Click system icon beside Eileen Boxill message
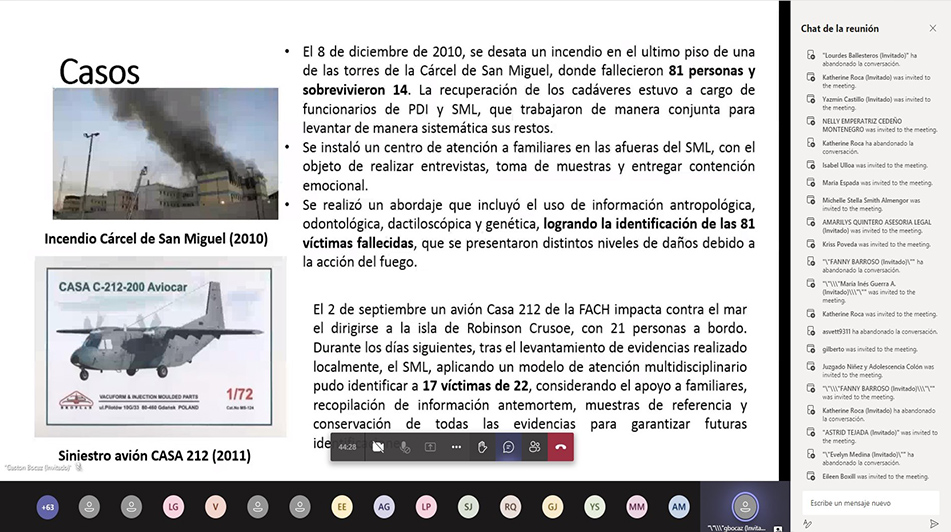This screenshot has width=951, height=532. (811, 477)
